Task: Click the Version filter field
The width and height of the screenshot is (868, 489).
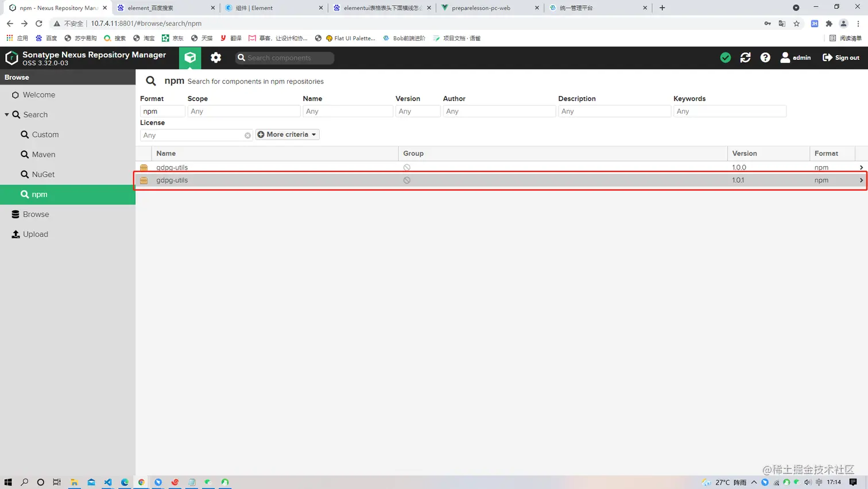Action: 418,111
